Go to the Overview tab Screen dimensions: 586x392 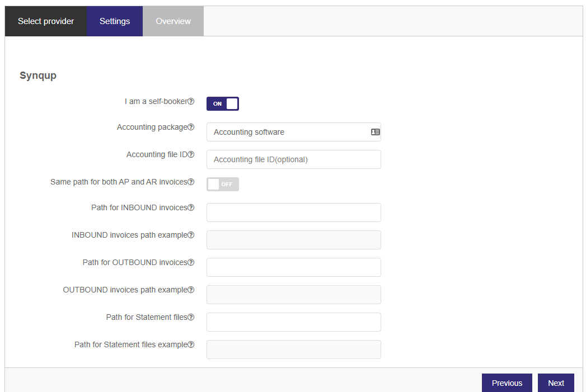173,21
